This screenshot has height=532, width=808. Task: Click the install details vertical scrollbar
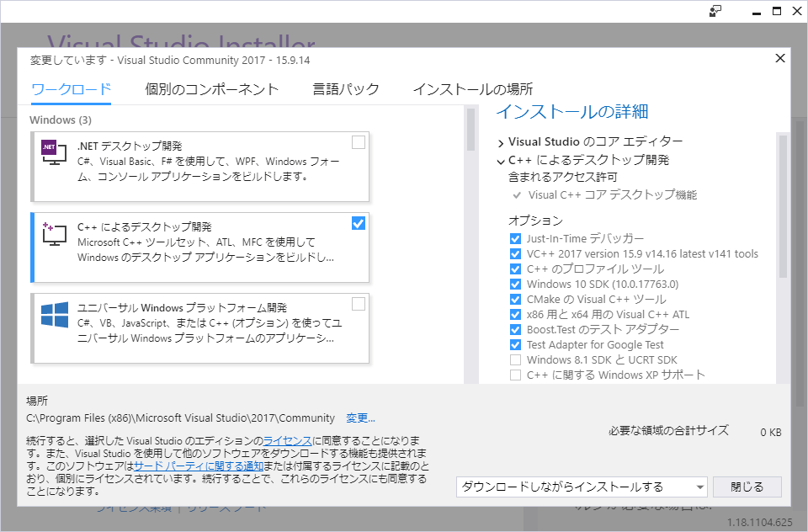(x=783, y=206)
